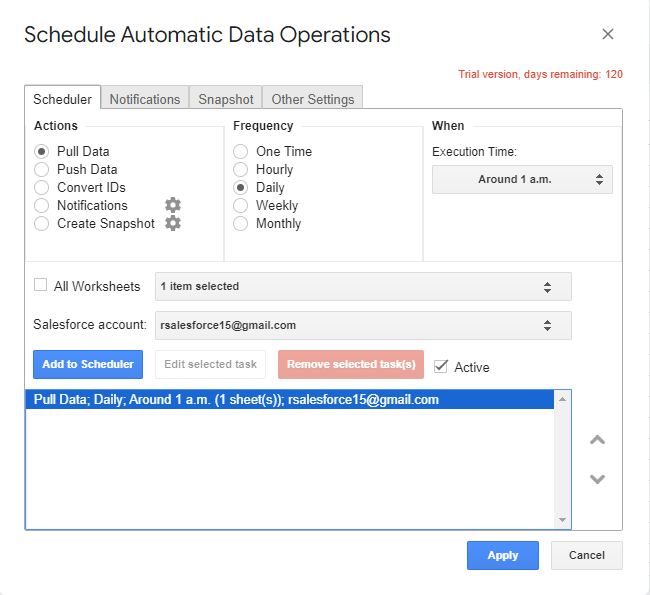Click the Add to Scheduler button
Viewport: 650px width, 595px height.
pos(88,365)
